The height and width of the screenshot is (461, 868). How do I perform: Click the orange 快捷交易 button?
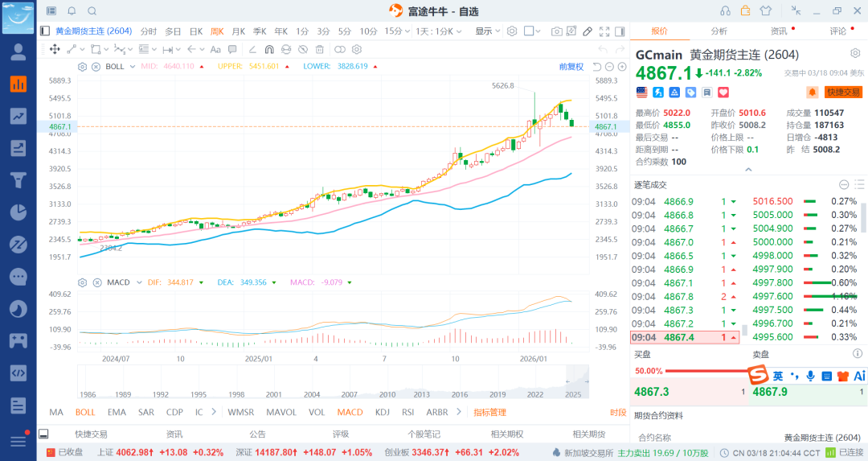[842, 93]
